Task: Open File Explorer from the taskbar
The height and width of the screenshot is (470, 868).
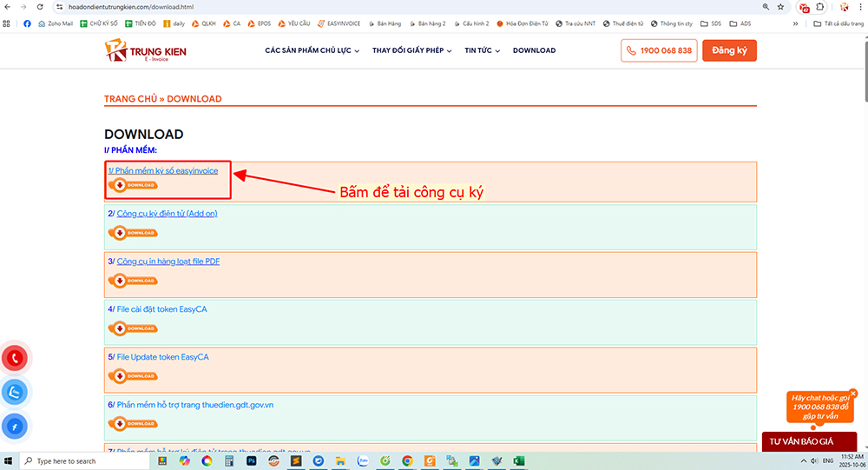Action: click(340, 460)
